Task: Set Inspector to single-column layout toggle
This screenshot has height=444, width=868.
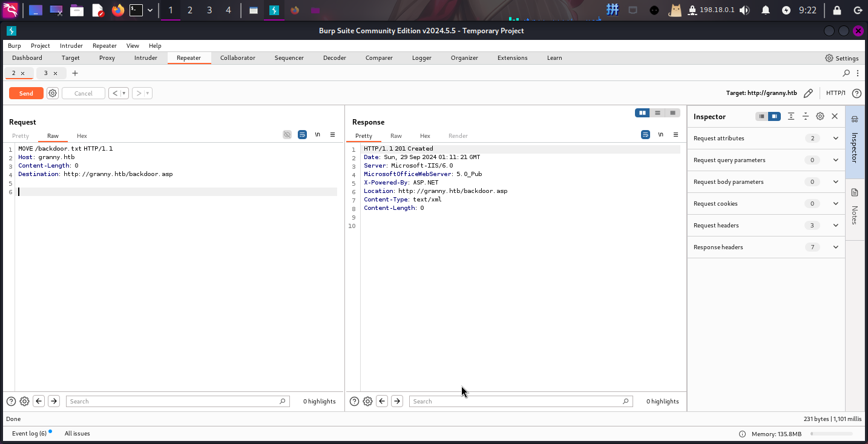Action: coord(761,116)
